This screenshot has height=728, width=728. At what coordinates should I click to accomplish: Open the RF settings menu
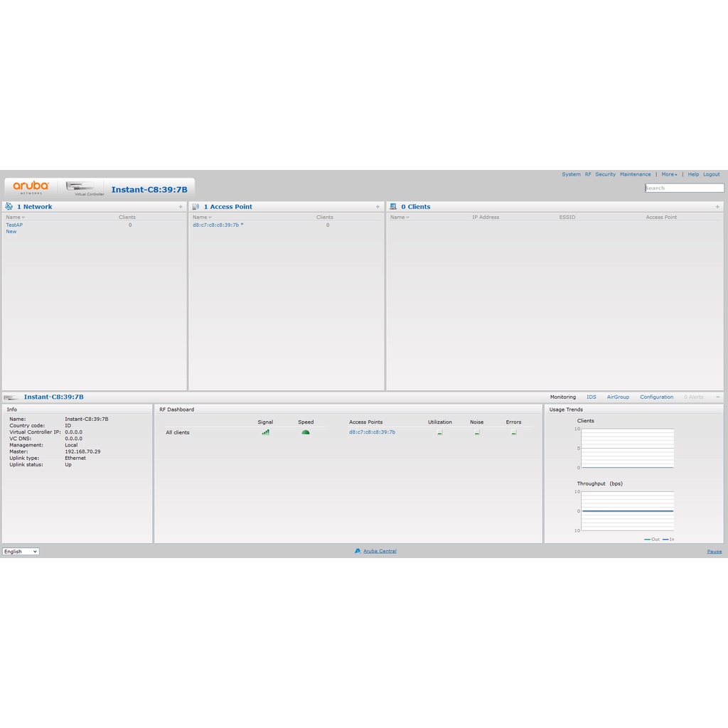coord(588,175)
